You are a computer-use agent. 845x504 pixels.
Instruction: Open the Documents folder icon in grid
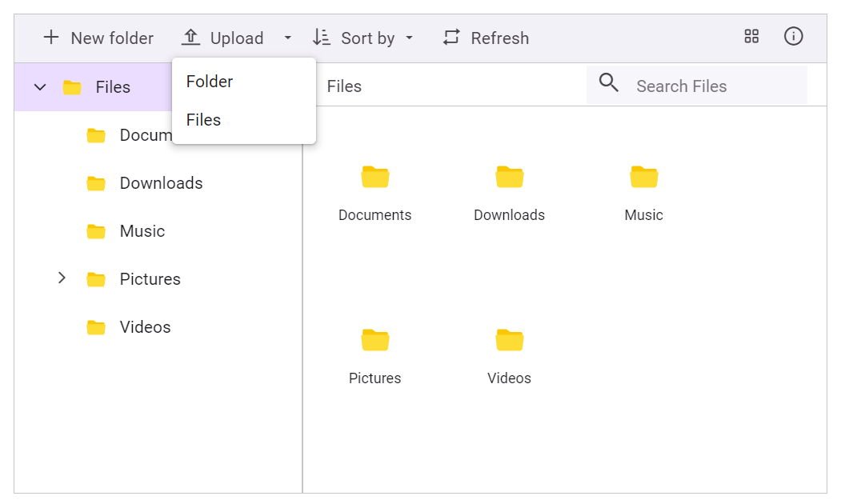374,177
